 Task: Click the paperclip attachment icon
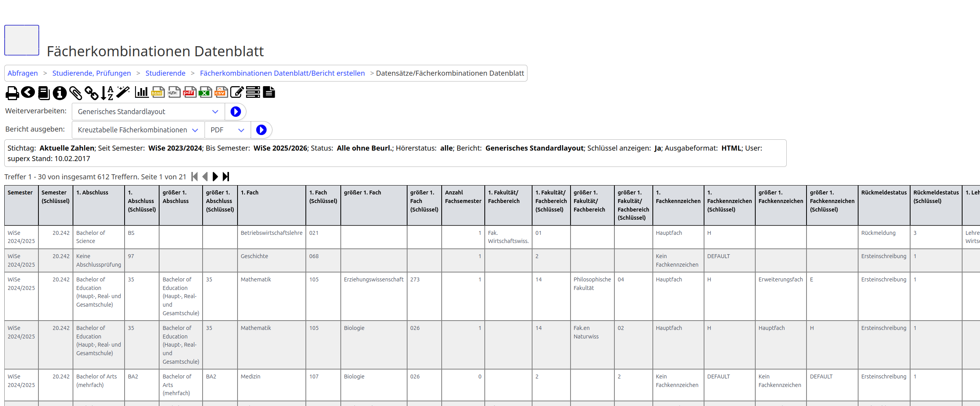(76, 93)
